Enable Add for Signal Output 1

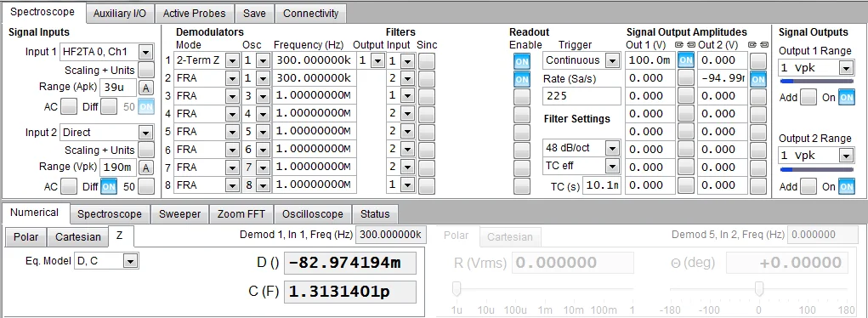pos(808,98)
